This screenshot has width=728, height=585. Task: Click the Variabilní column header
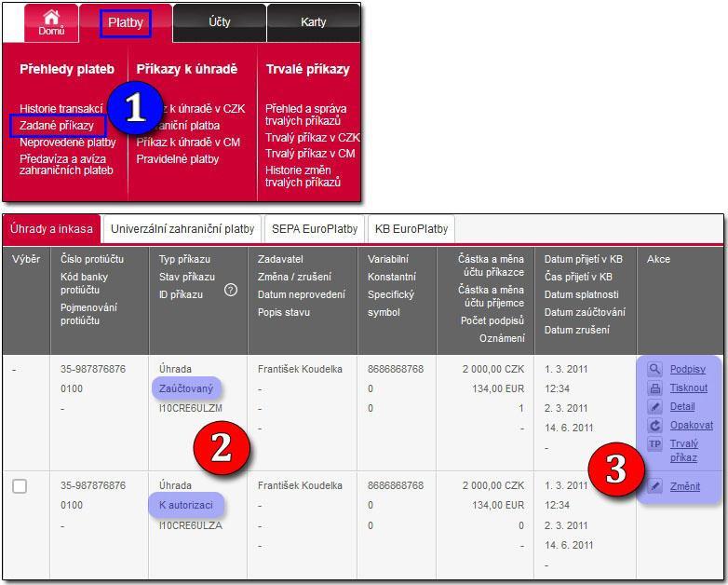click(387, 259)
